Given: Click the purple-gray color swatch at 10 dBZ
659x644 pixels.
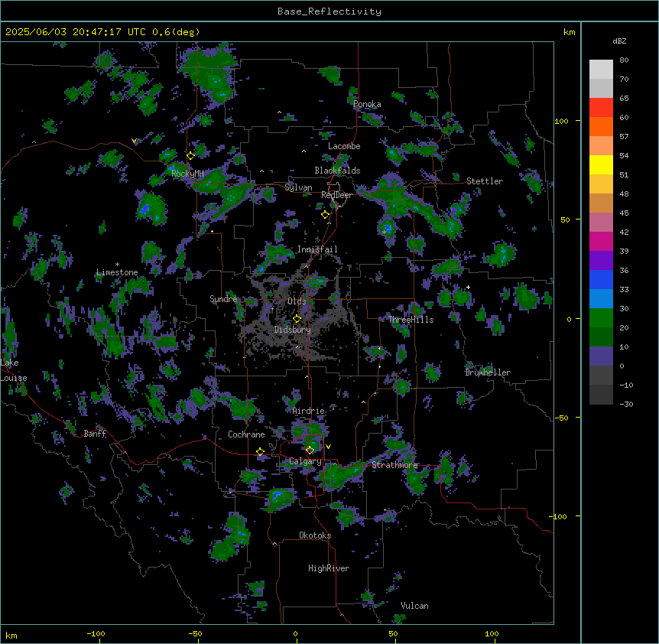Looking at the screenshot, I should [x=601, y=356].
